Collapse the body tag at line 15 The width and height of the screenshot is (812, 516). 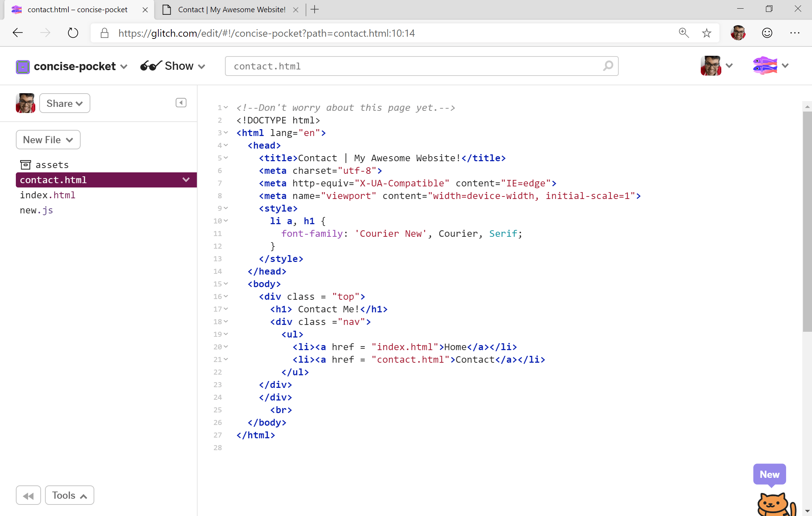[x=226, y=284]
